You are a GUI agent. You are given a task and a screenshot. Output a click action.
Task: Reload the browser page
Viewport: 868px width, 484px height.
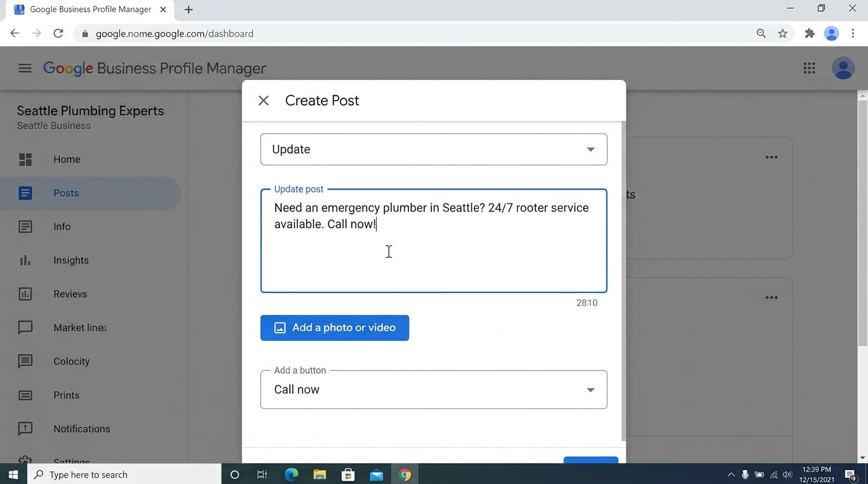58,33
